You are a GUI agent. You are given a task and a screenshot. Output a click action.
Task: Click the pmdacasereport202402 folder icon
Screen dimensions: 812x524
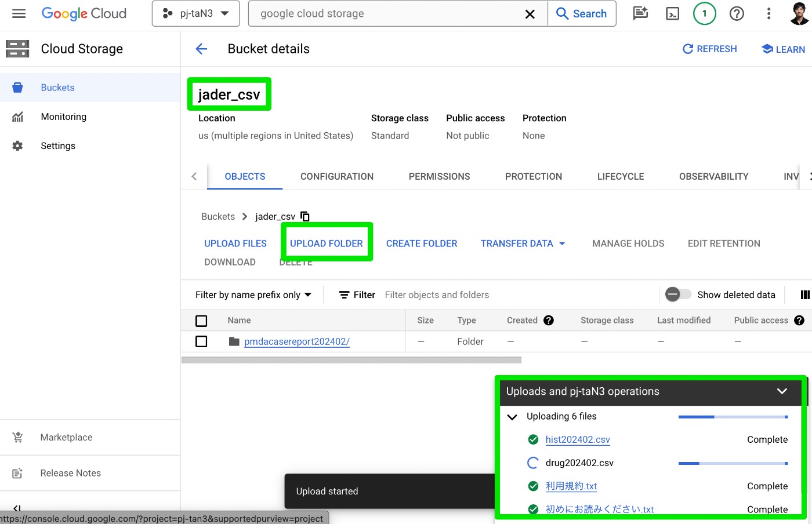point(234,341)
